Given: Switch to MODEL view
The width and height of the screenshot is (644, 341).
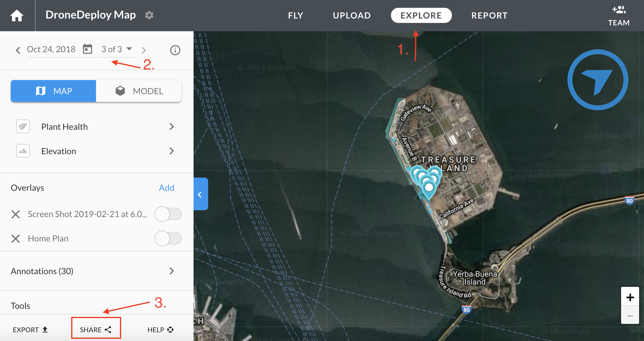Looking at the screenshot, I should tap(139, 91).
